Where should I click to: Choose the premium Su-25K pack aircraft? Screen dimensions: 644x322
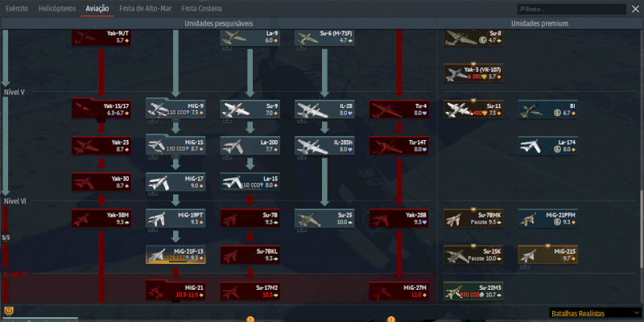click(473, 254)
